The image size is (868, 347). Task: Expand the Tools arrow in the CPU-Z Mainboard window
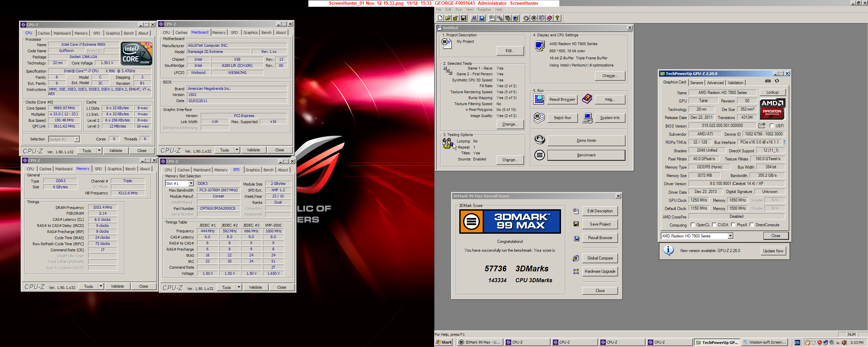(237, 150)
